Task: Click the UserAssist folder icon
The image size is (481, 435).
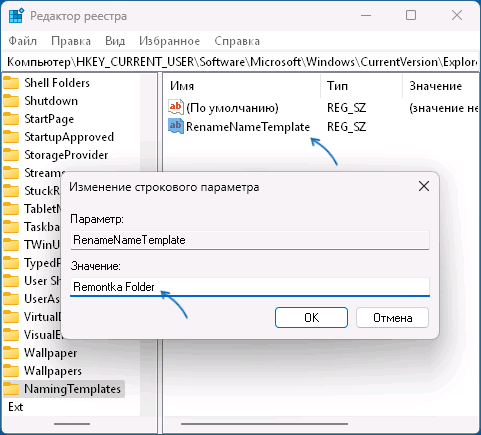Action: click(11, 299)
